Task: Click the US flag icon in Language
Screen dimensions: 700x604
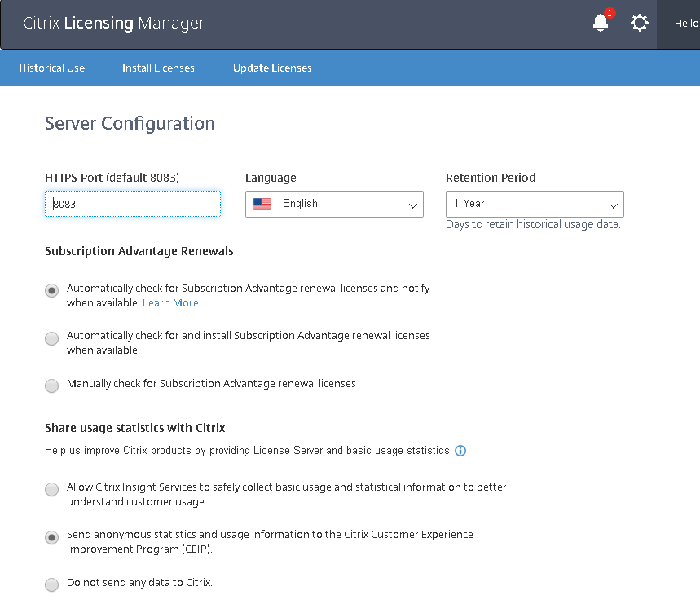Action: click(262, 204)
